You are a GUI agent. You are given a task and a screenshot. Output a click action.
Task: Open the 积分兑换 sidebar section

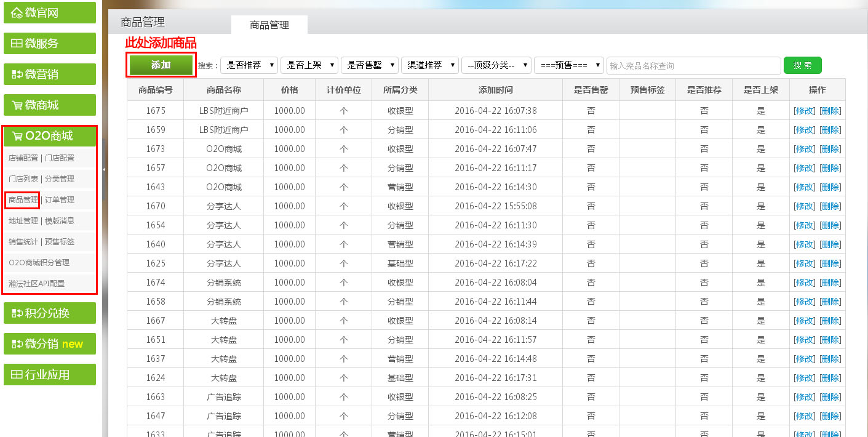coord(50,313)
